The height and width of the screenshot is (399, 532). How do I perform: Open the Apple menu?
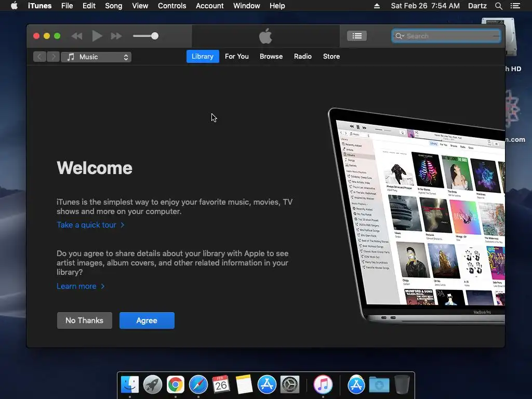[14, 6]
